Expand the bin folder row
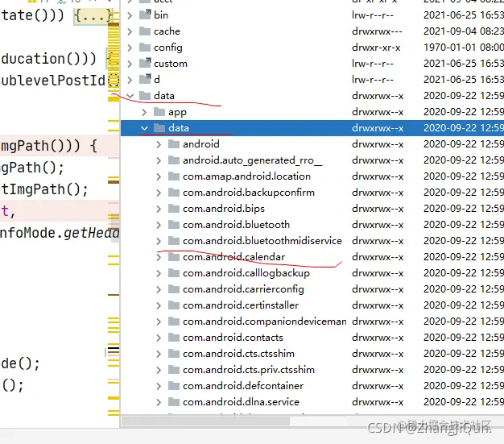This screenshot has height=444, width=504. click(x=130, y=15)
